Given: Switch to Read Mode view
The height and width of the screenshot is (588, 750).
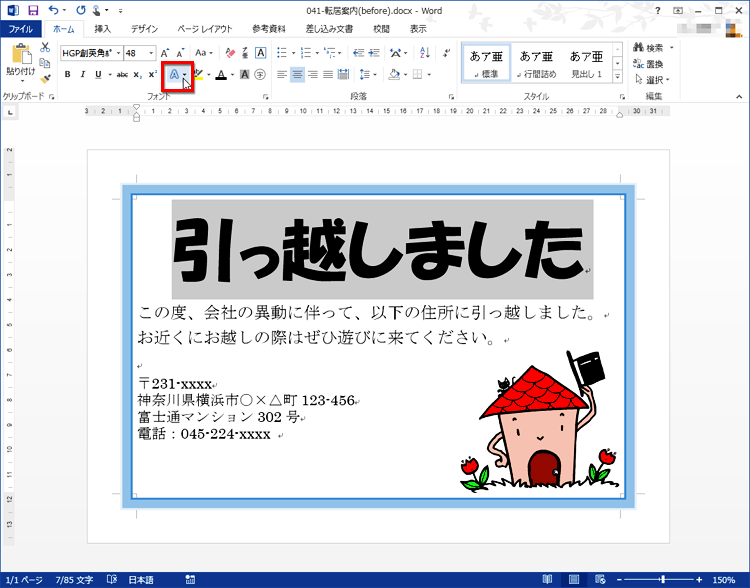Looking at the screenshot, I should [x=547, y=579].
